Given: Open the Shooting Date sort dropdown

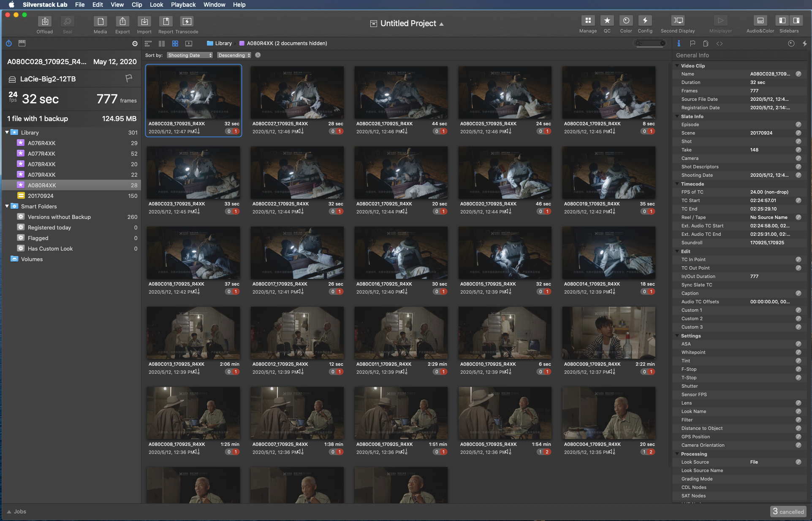Looking at the screenshot, I should point(190,55).
